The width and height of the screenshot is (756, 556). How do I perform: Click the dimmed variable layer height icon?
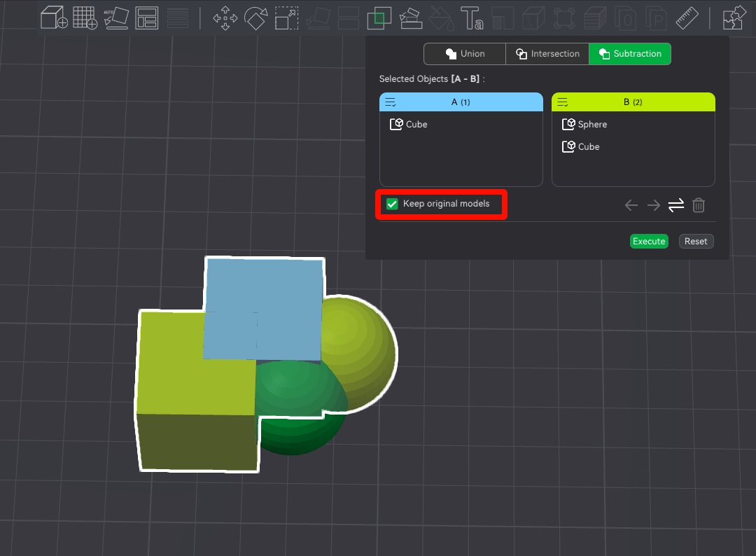pyautogui.click(x=177, y=18)
